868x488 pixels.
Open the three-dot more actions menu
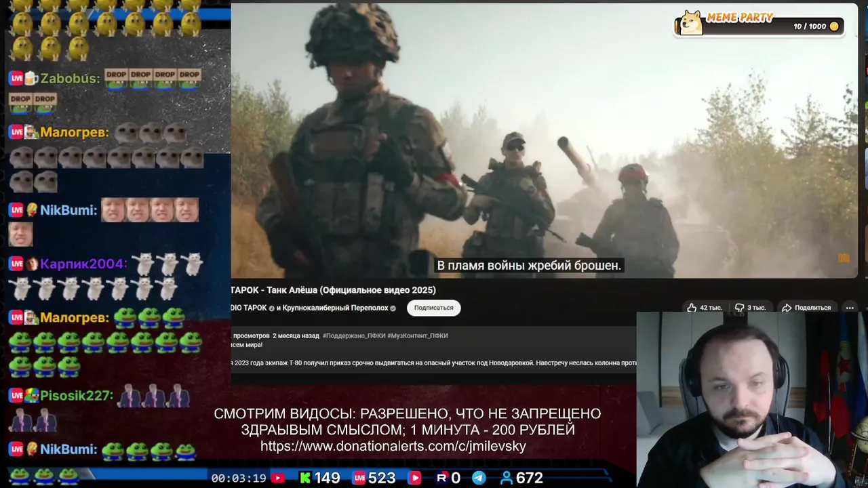850,308
